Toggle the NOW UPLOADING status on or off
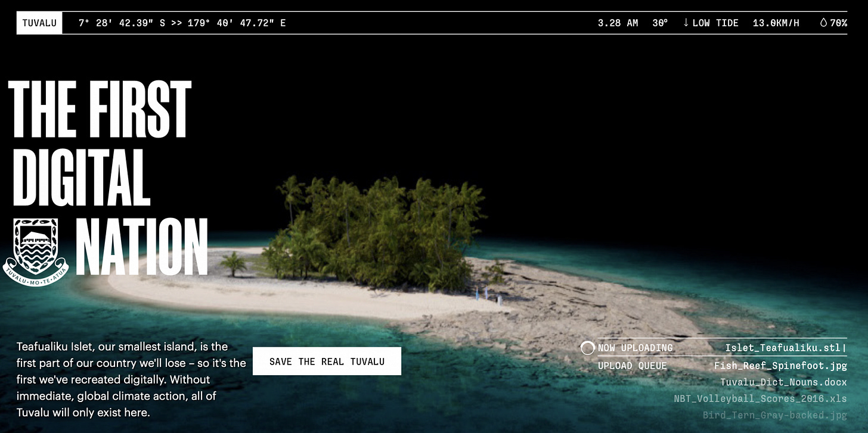Viewport: 868px width, 433px height. click(x=635, y=347)
